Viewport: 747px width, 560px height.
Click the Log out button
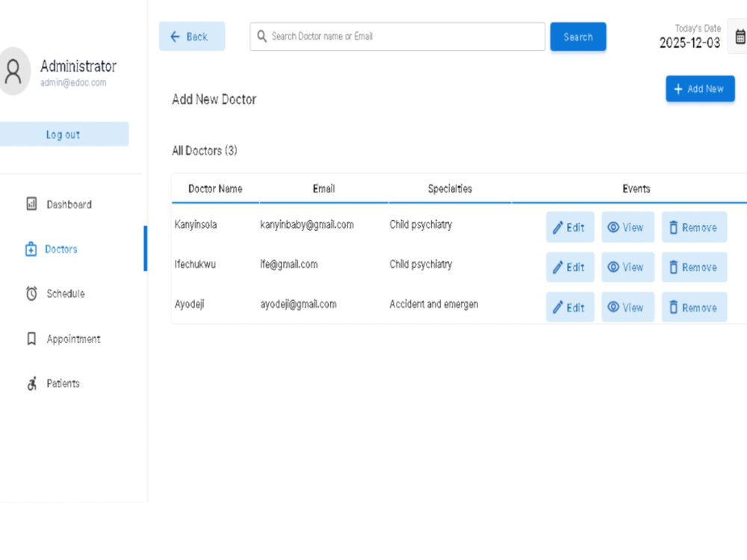click(x=63, y=134)
